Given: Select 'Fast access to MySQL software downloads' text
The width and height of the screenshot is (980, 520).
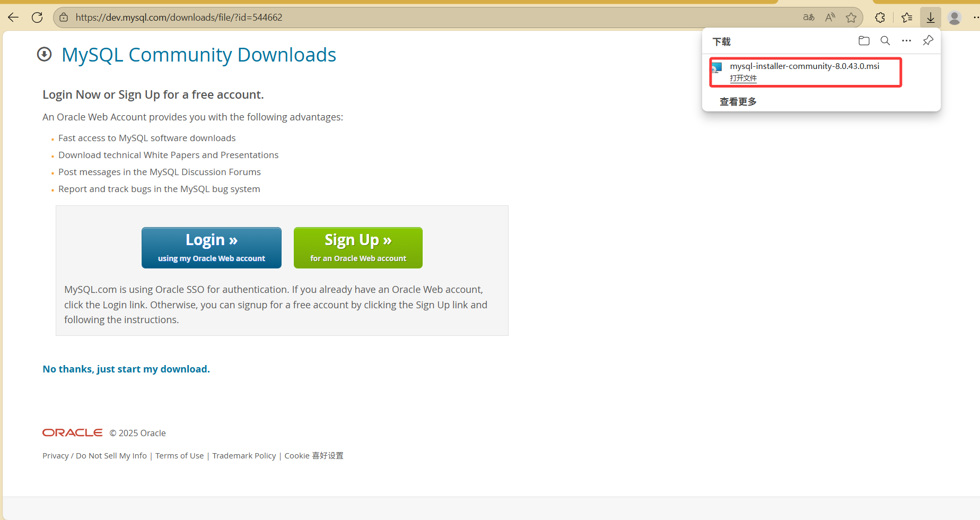Looking at the screenshot, I should 147,138.
